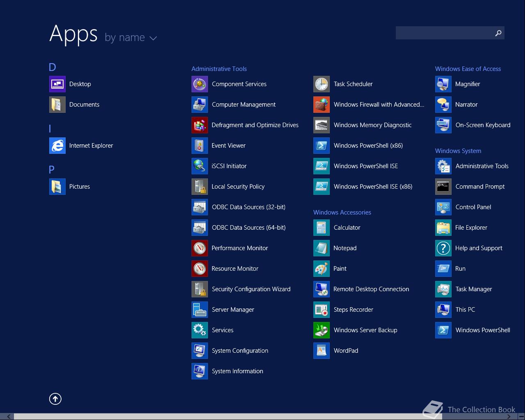Launch Server Manager icon
This screenshot has width=525, height=420.
(x=200, y=310)
